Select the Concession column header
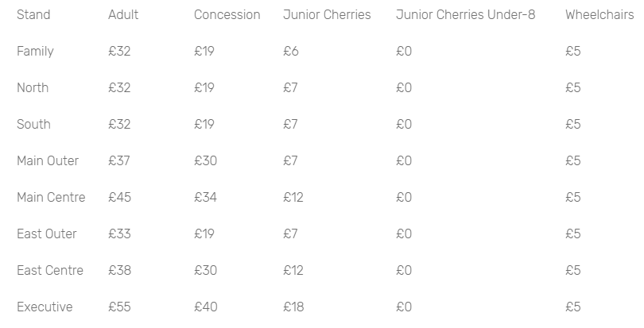 tap(227, 15)
